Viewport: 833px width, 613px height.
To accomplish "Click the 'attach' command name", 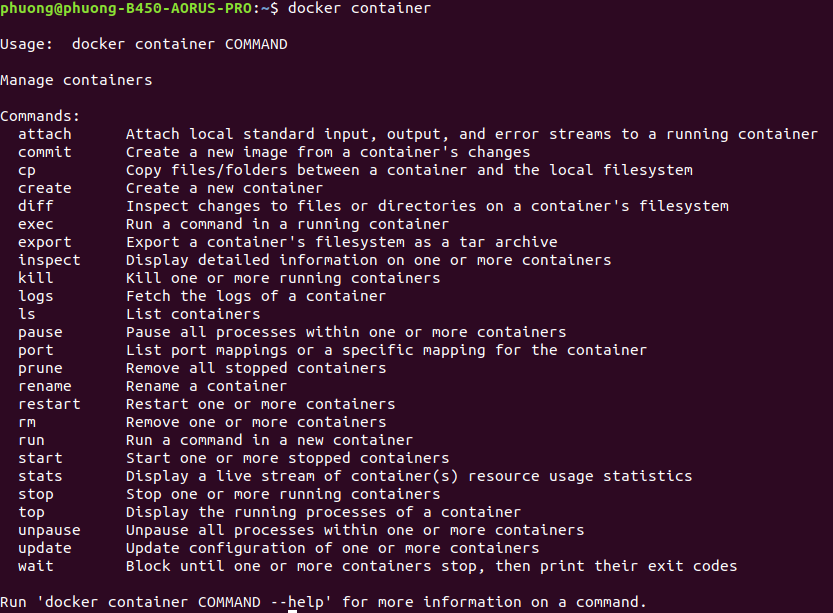I will click(x=45, y=134).
